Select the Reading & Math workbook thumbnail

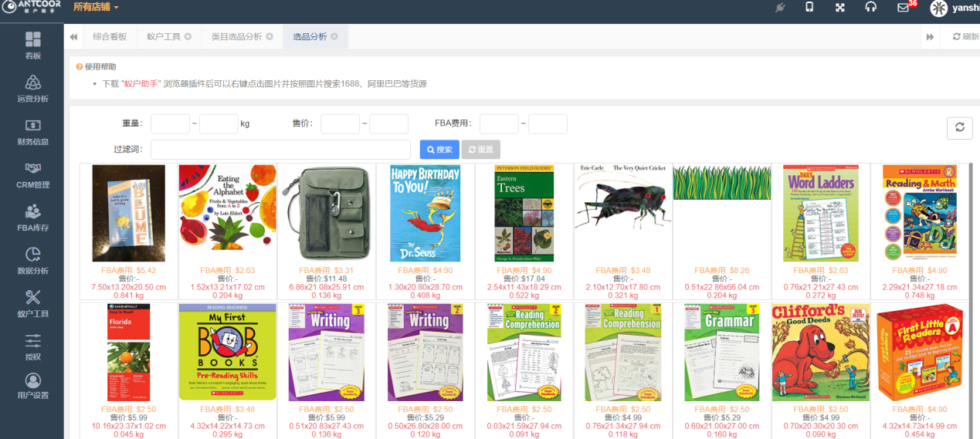(x=919, y=213)
